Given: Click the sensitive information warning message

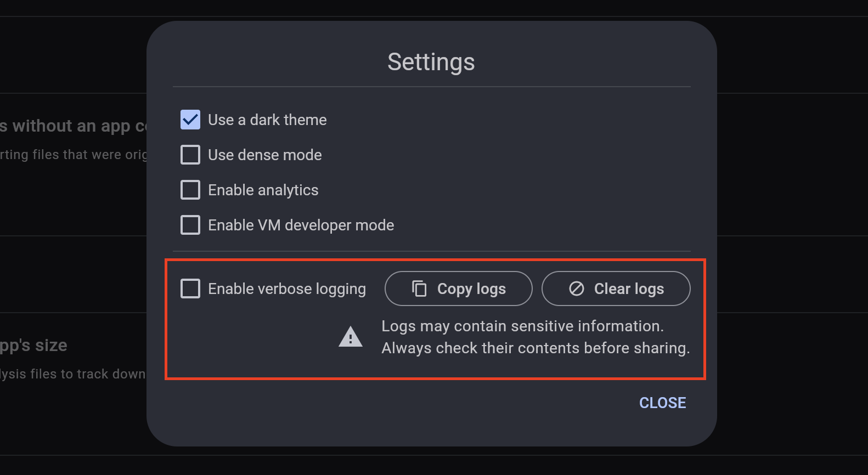Looking at the screenshot, I should (x=536, y=337).
